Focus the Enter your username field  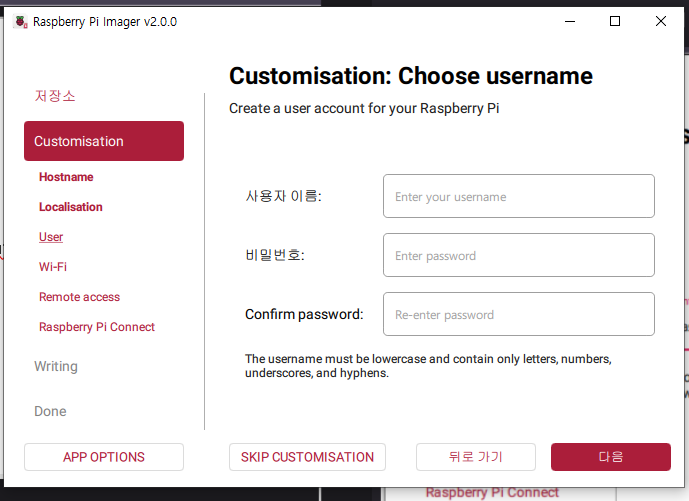(x=519, y=196)
